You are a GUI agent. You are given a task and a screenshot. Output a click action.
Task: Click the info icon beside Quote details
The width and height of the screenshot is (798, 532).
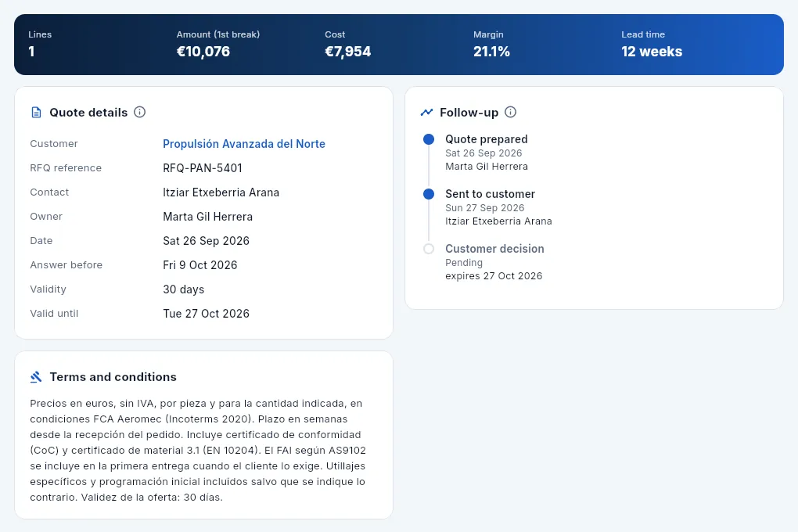139,112
